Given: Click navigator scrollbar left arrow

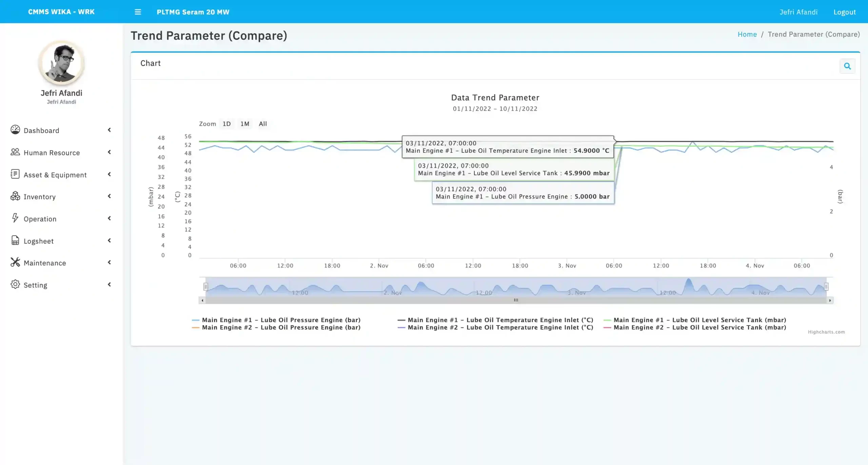Looking at the screenshot, I should pyautogui.click(x=202, y=300).
